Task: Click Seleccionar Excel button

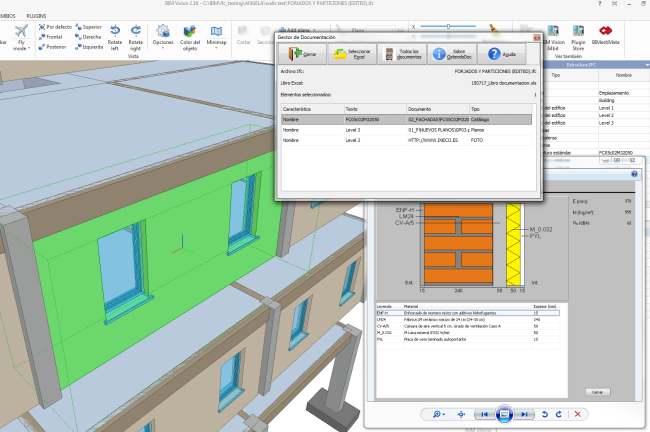Action: pos(350,53)
